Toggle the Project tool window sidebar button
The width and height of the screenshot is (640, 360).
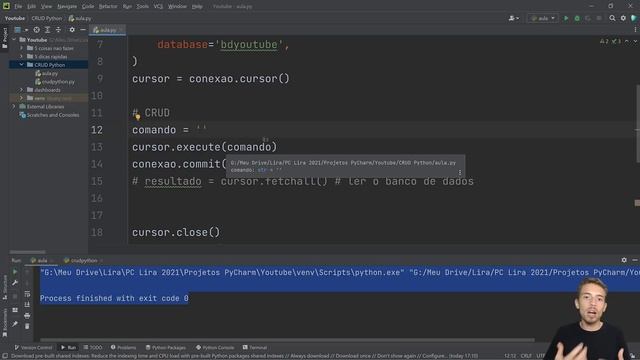coord(4,38)
